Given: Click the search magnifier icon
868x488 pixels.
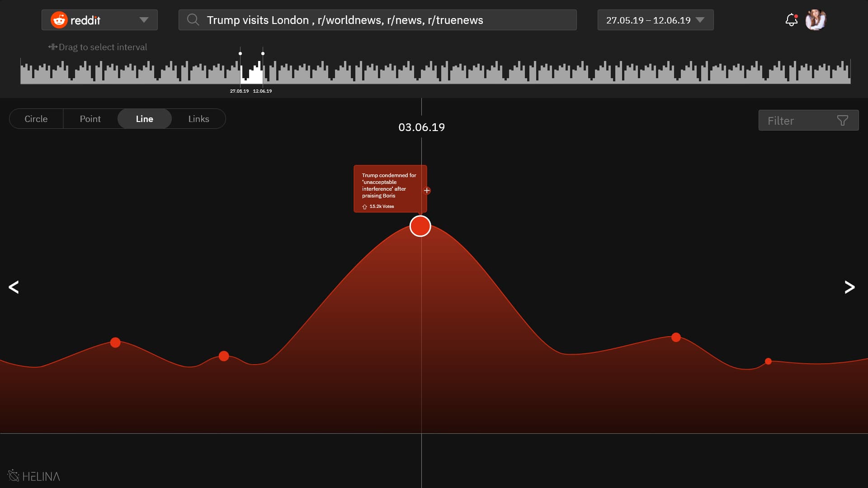Looking at the screenshot, I should [x=193, y=20].
